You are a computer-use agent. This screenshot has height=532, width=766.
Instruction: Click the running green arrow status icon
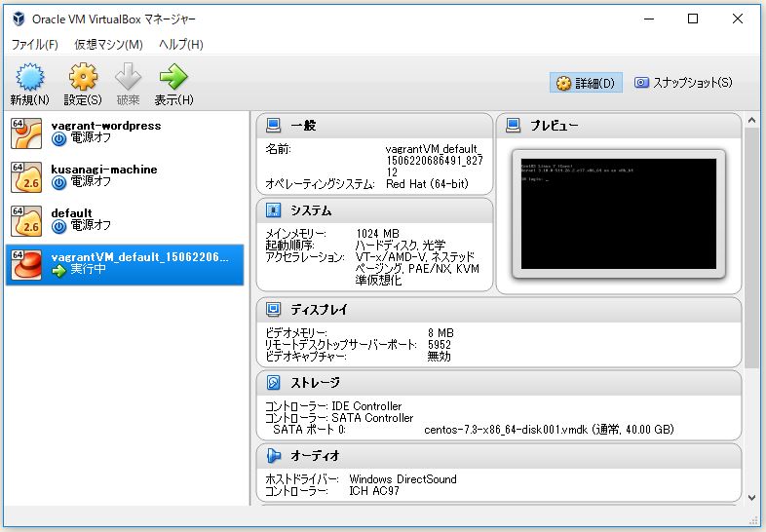[x=59, y=270]
